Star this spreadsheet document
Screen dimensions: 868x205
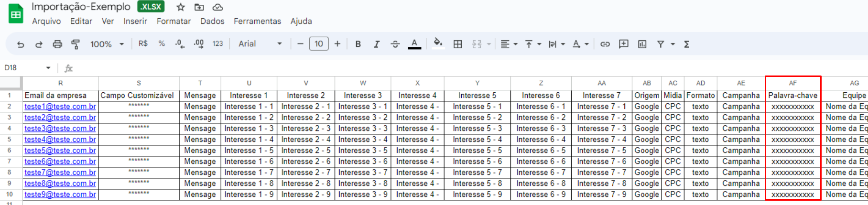pyautogui.click(x=180, y=7)
